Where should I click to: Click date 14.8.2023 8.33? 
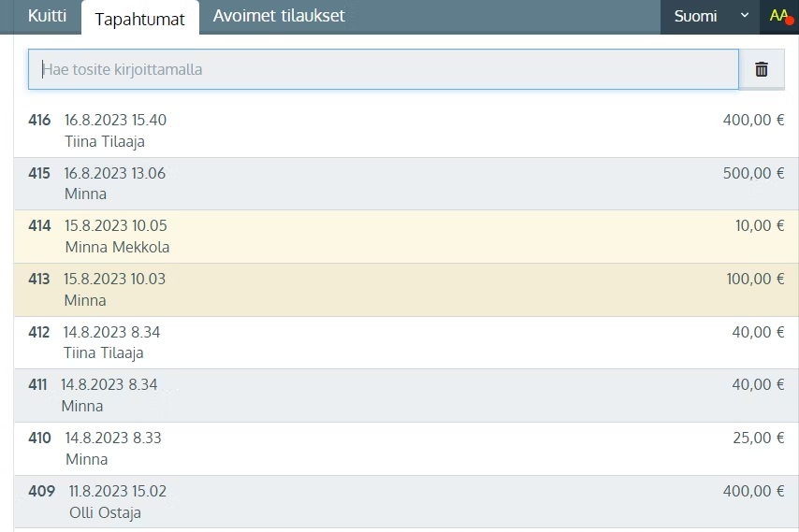coord(113,438)
